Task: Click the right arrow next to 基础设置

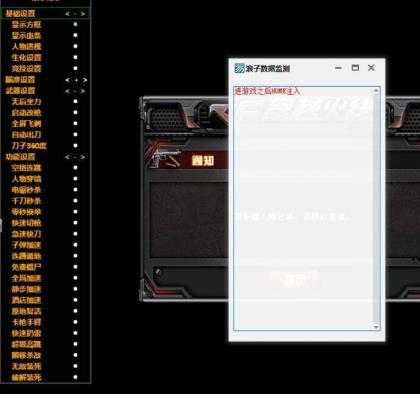Action: point(83,14)
